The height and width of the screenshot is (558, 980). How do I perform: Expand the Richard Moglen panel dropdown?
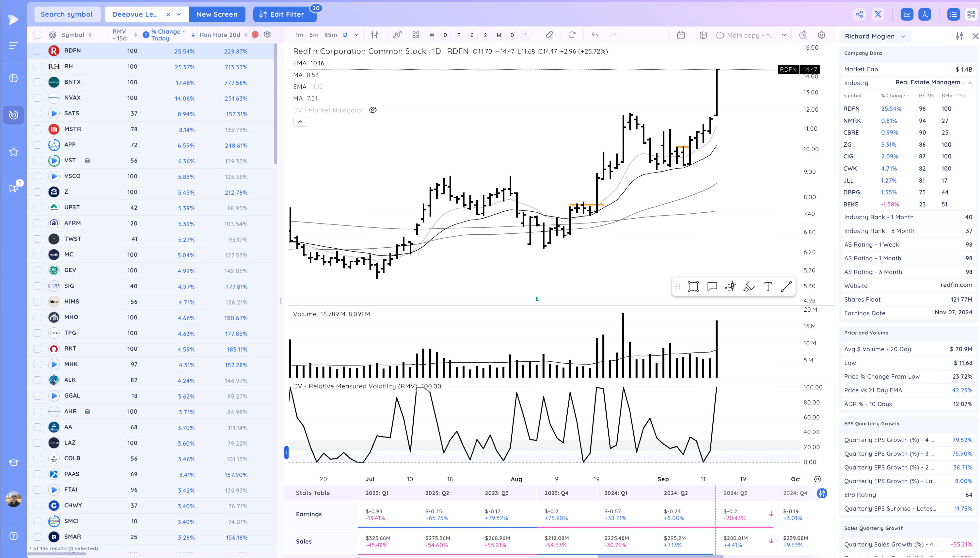click(903, 37)
